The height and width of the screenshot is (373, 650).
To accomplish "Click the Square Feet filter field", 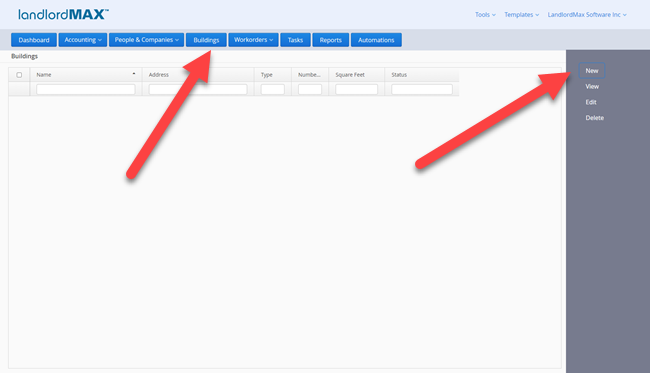I will coord(357,89).
